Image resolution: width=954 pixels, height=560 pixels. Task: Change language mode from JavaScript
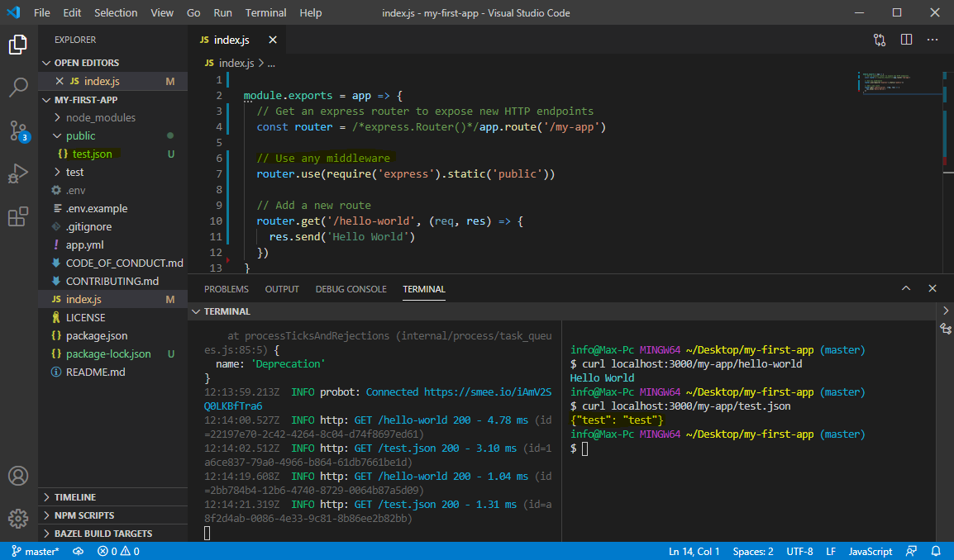(x=870, y=552)
